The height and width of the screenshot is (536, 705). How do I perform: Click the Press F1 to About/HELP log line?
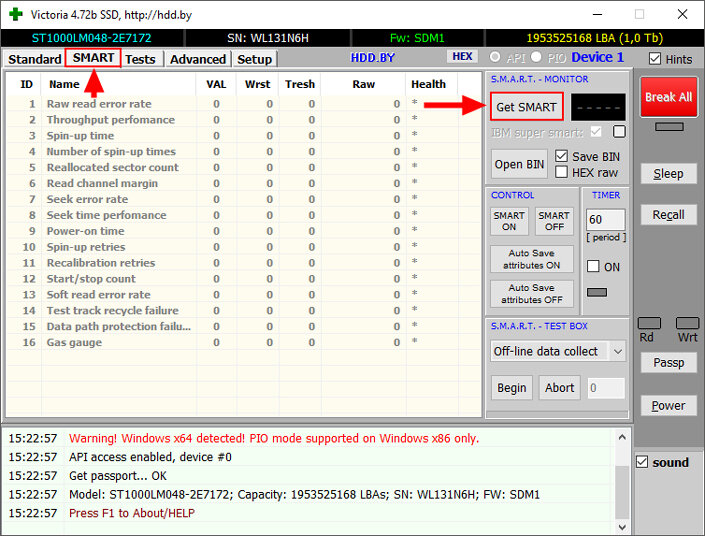(x=132, y=513)
